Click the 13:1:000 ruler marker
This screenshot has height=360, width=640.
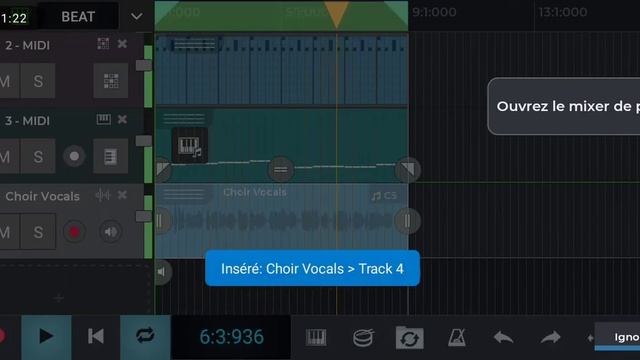(563, 12)
